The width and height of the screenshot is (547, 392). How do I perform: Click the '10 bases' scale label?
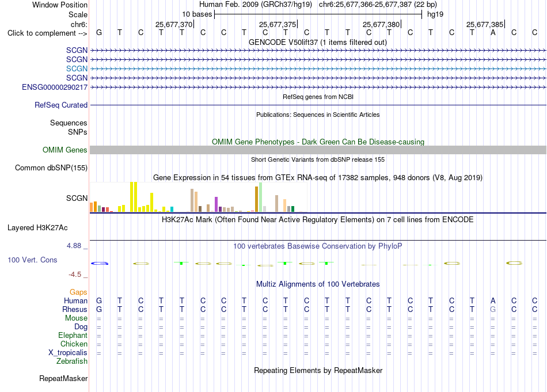[x=197, y=14]
